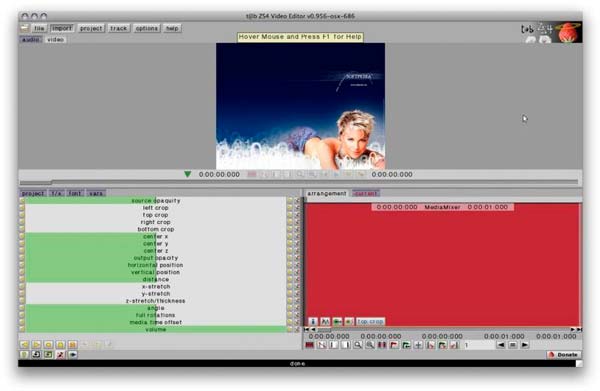
Task: Click the yellow lock icon below parameters
Action: point(60,344)
